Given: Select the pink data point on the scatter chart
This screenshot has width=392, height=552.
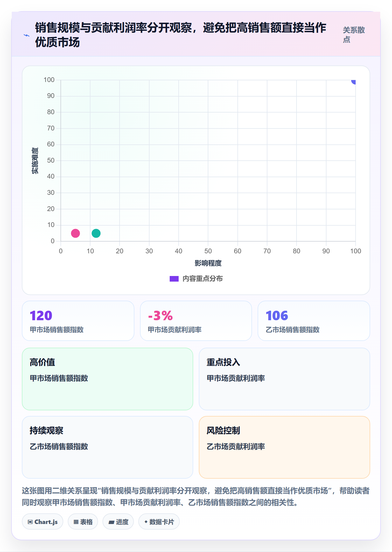Looking at the screenshot, I should pyautogui.click(x=75, y=233).
